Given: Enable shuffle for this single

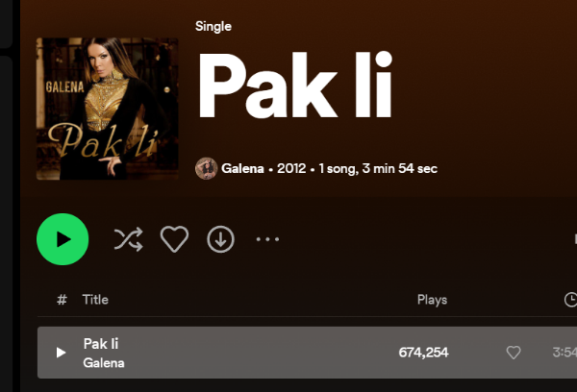Looking at the screenshot, I should pos(129,239).
